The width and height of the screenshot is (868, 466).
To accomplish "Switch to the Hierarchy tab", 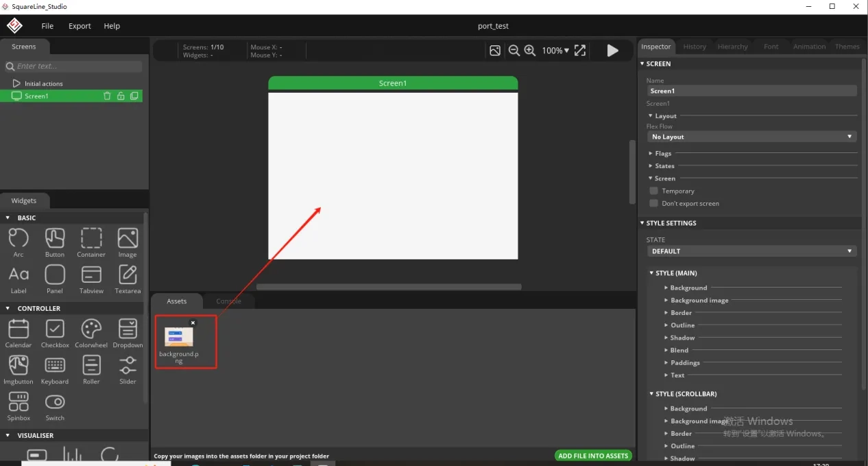I will pyautogui.click(x=732, y=47).
